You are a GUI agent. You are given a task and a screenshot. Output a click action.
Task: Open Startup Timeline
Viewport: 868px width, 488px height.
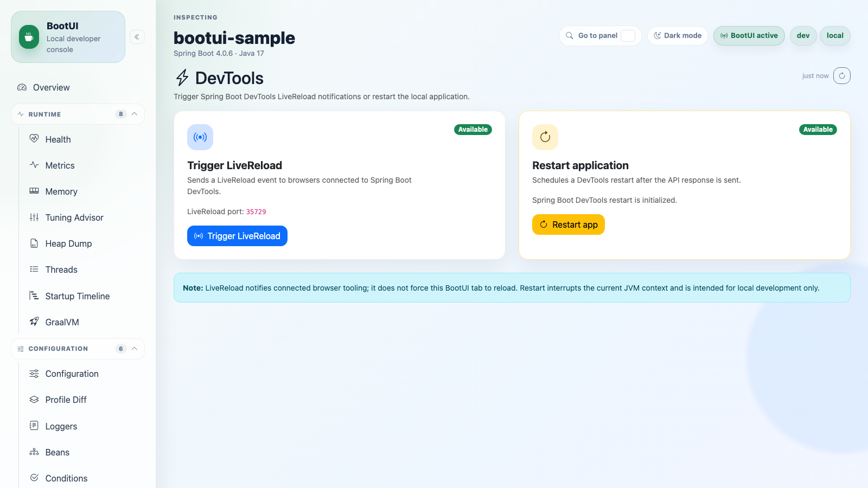(x=84, y=296)
